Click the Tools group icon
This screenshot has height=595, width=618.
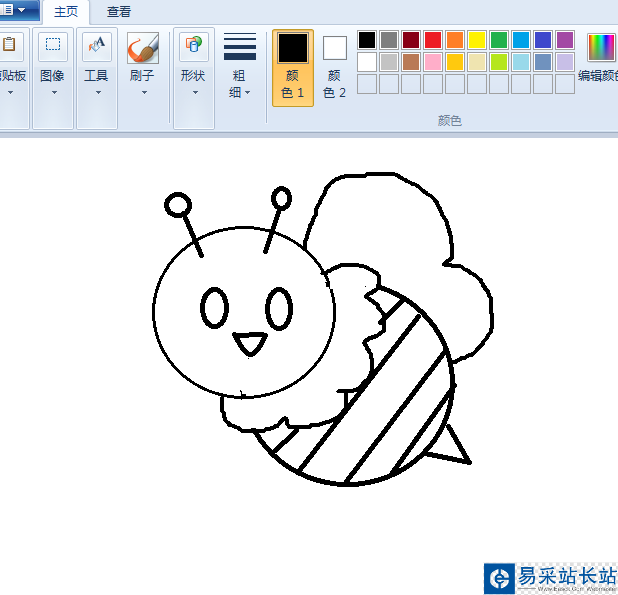point(97,44)
